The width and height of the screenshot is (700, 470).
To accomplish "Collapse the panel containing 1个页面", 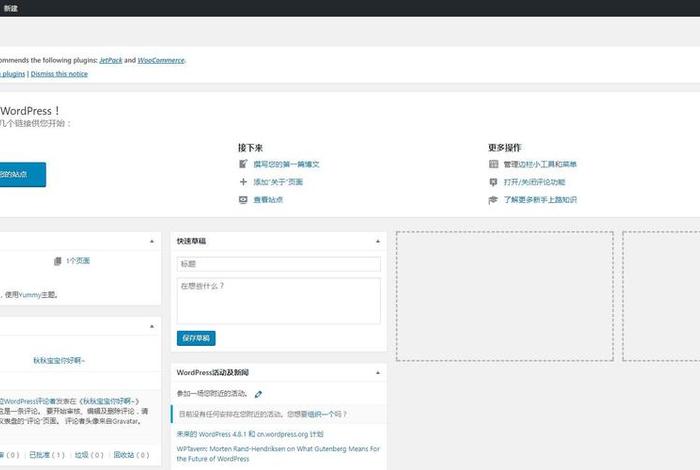I will (152, 241).
